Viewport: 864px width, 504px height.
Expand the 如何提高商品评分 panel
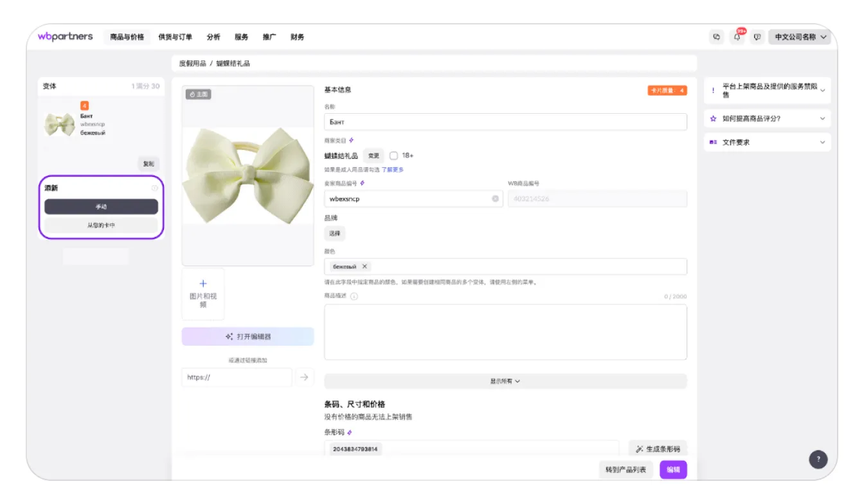(x=767, y=119)
